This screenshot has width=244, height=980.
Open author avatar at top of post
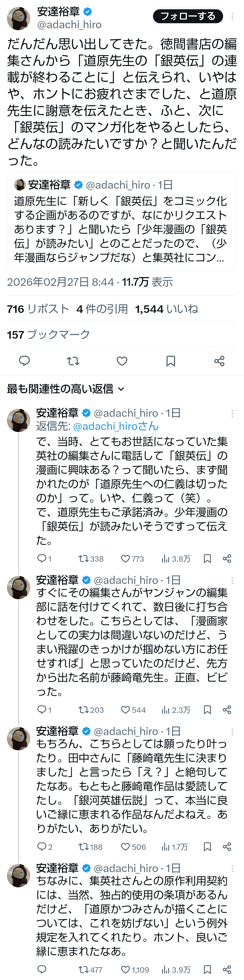[x=18, y=18]
